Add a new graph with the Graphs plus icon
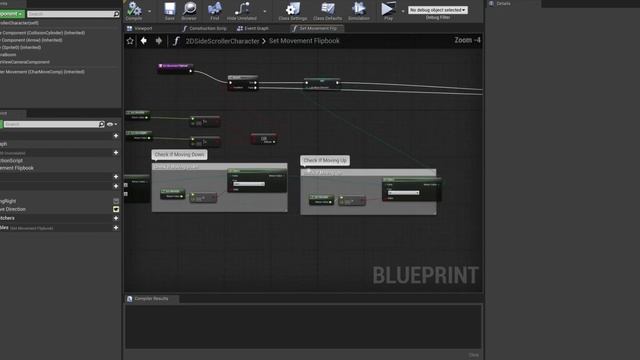The width and height of the screenshot is (640, 360). click(116, 136)
